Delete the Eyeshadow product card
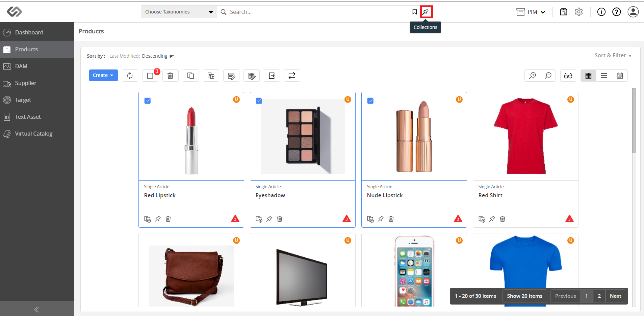The width and height of the screenshot is (644, 316). pos(280,219)
